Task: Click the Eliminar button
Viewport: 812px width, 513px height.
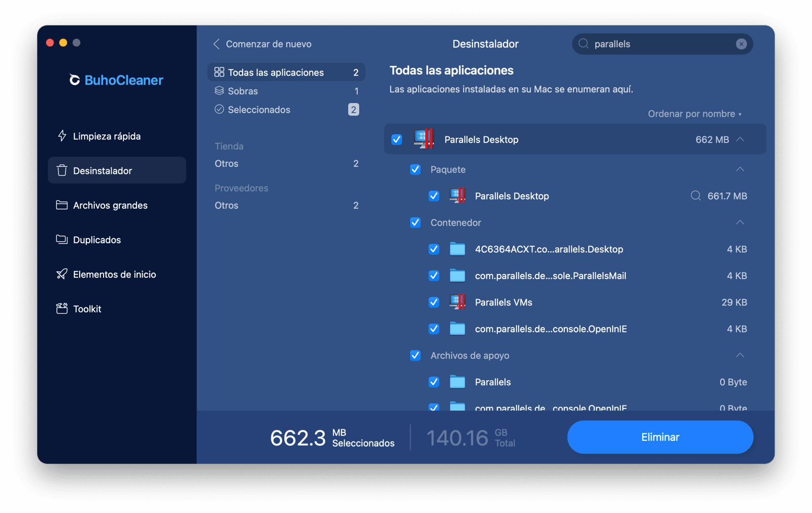Action: 660,437
